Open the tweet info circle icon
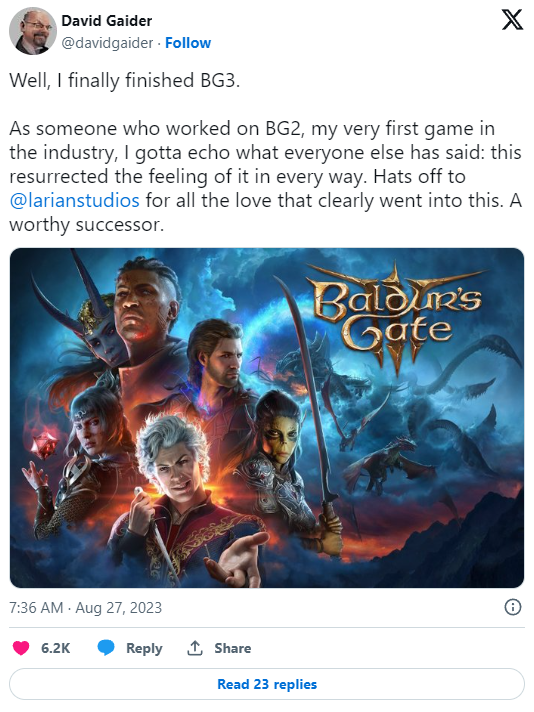This screenshot has width=534, height=712. tap(513, 607)
